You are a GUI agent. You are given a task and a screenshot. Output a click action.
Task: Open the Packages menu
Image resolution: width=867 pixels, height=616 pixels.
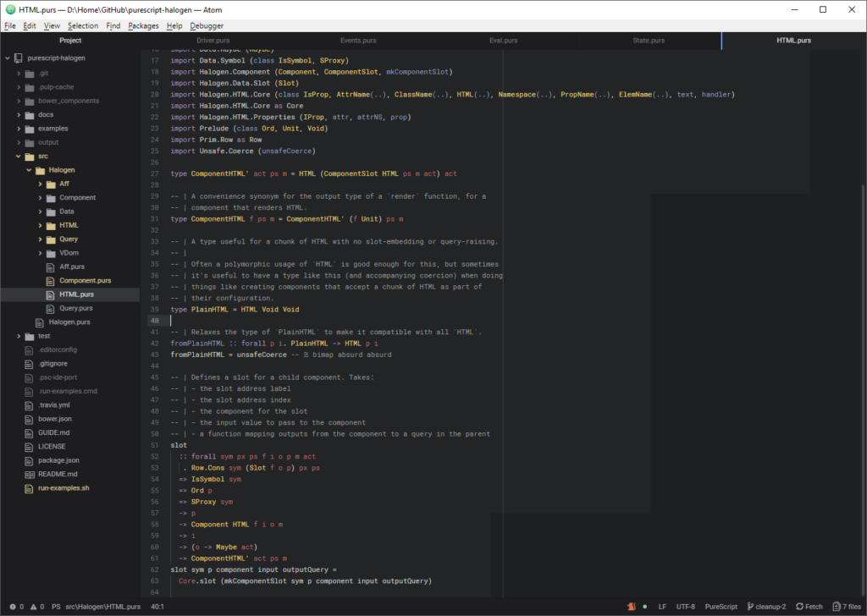[x=142, y=25]
